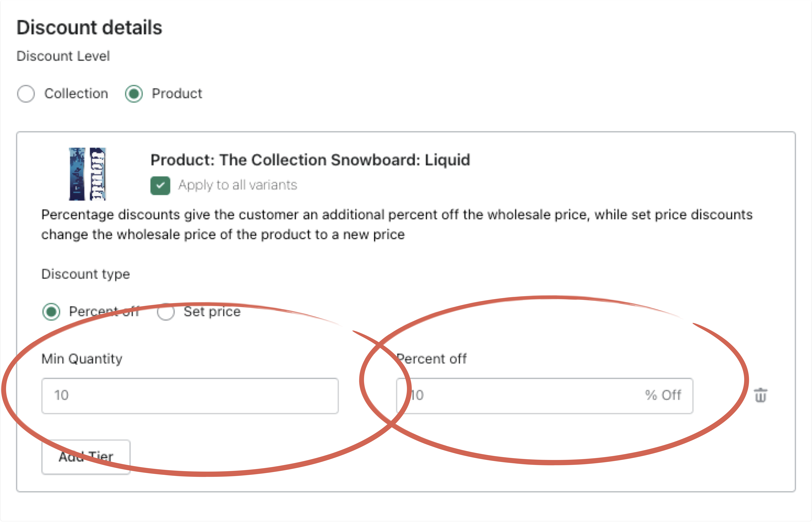This screenshot has width=812, height=522.
Task: Delete the tier with the trash icon
Action: (760, 395)
